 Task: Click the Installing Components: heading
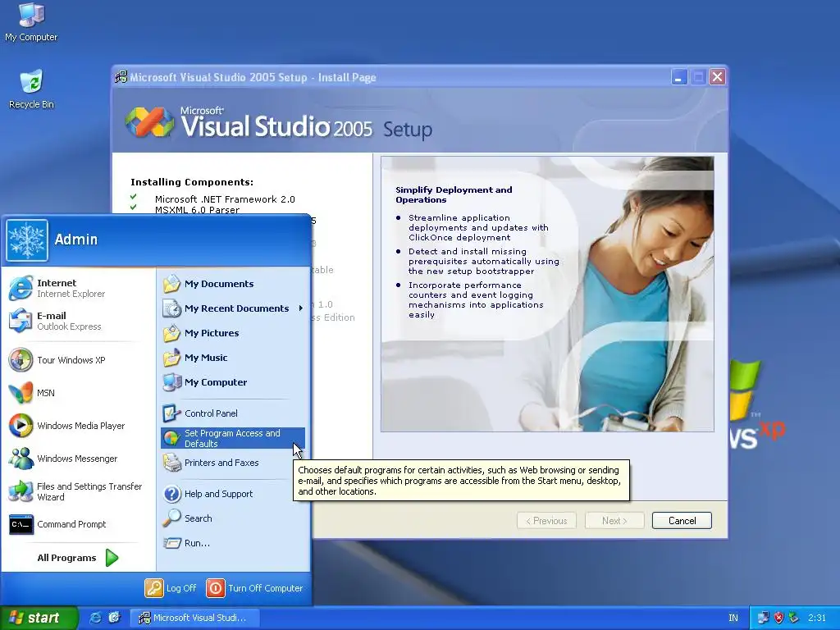pyautogui.click(x=192, y=182)
